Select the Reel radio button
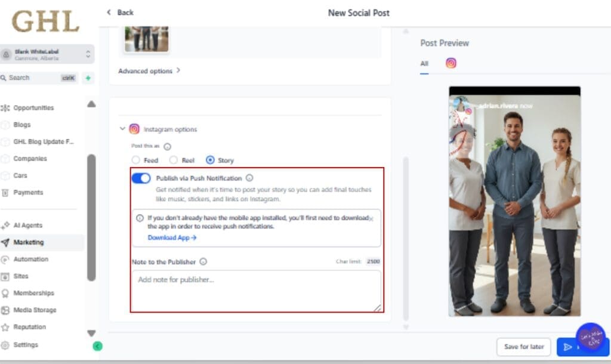This screenshot has height=364, width=611. tap(173, 160)
